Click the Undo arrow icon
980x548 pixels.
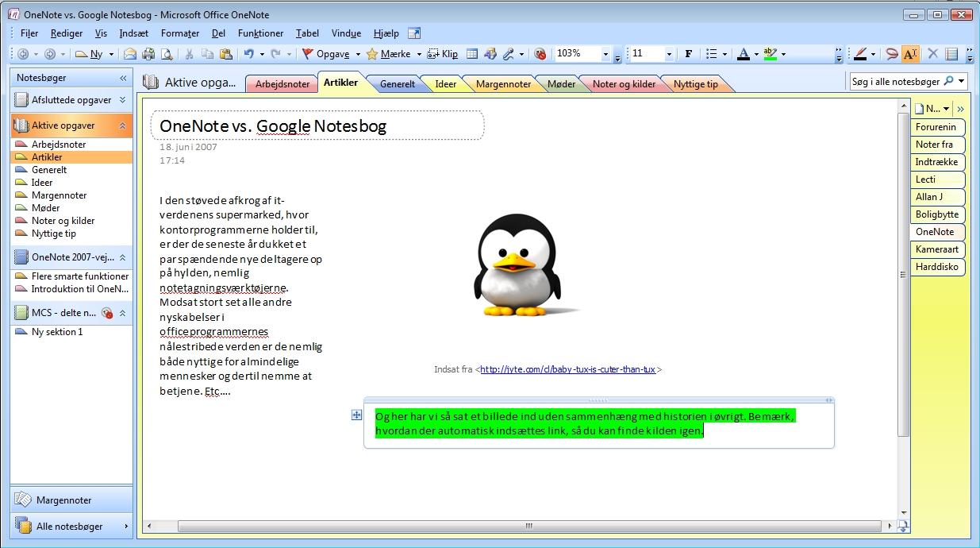(x=249, y=54)
